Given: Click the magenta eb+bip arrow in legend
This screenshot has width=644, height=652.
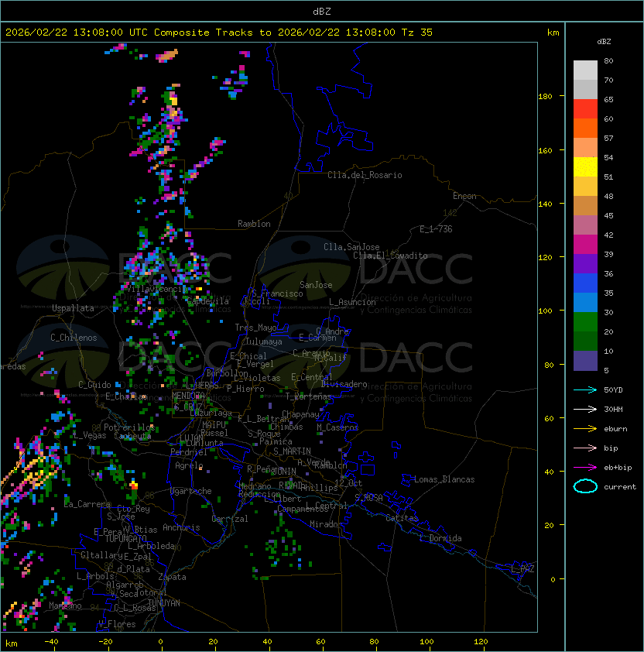Looking at the screenshot, I should point(585,468).
